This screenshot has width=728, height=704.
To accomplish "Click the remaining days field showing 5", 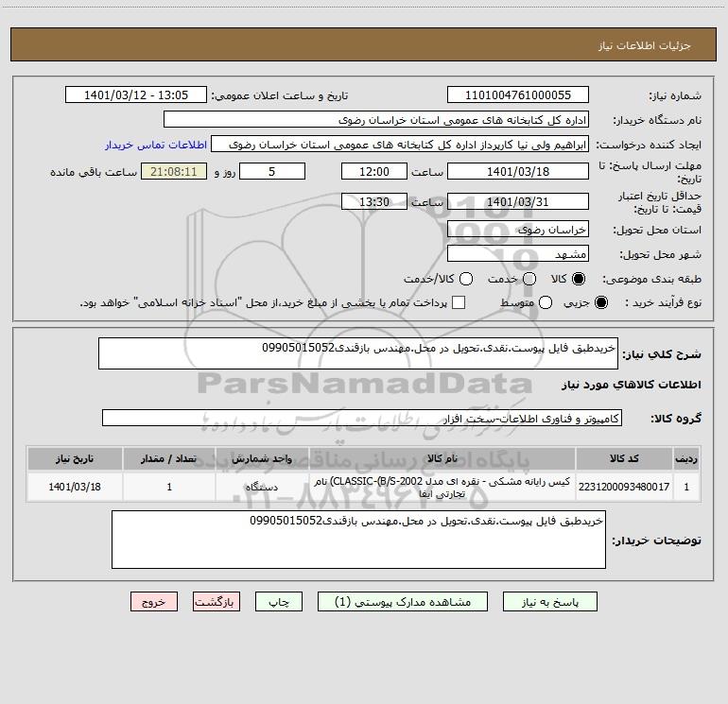I will pos(272,171).
